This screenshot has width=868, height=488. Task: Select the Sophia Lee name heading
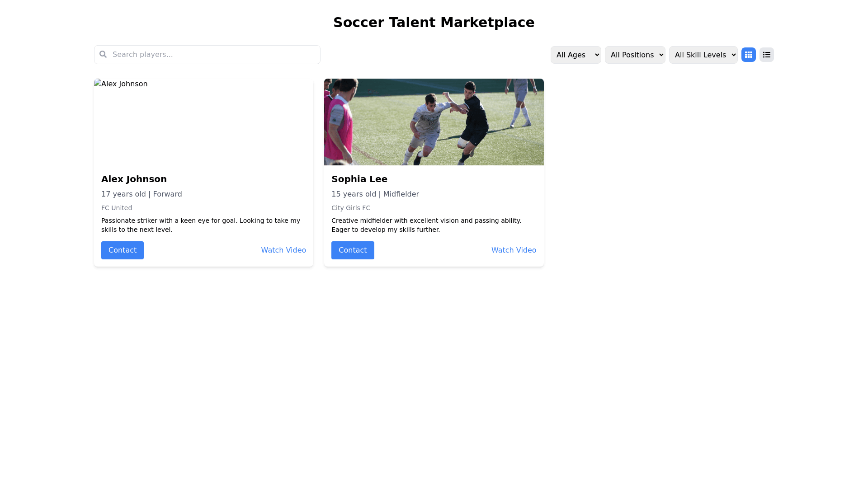coord(359,179)
